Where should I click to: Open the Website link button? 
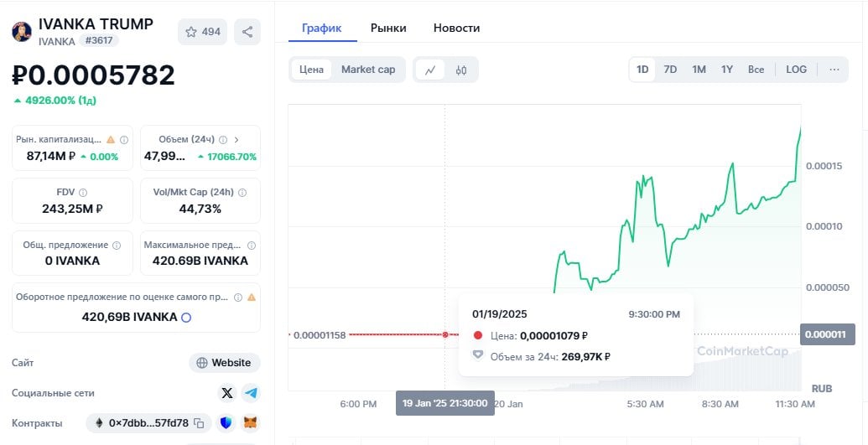224,363
